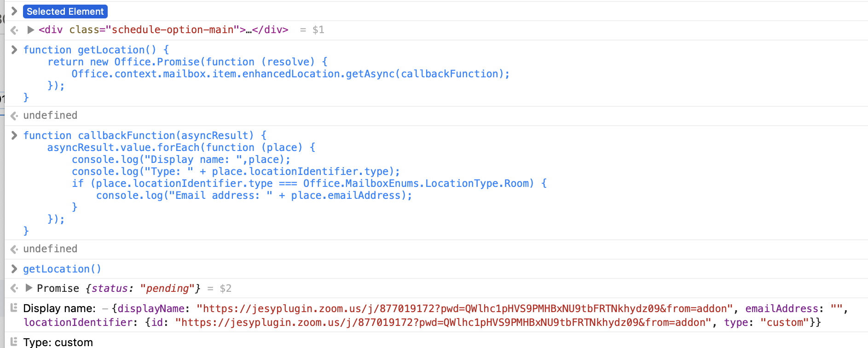The width and height of the screenshot is (868, 348).
Task: Click the return arrow beside the Promise result
Action: [14, 288]
